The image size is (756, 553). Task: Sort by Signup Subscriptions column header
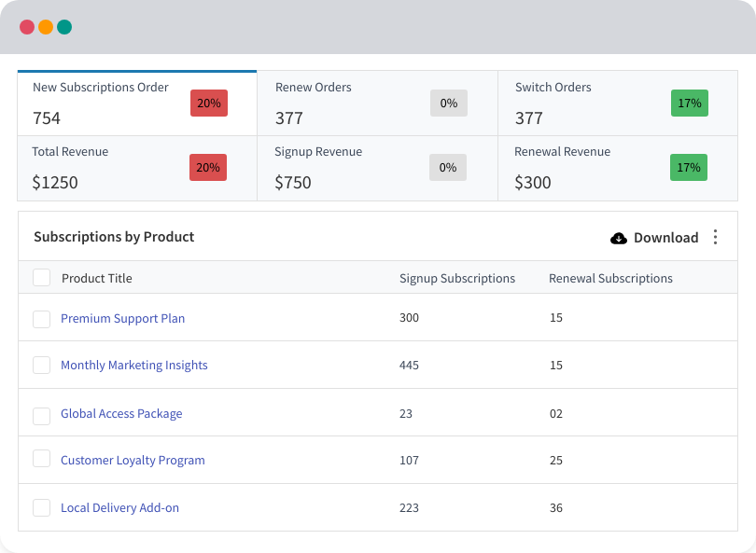456,278
